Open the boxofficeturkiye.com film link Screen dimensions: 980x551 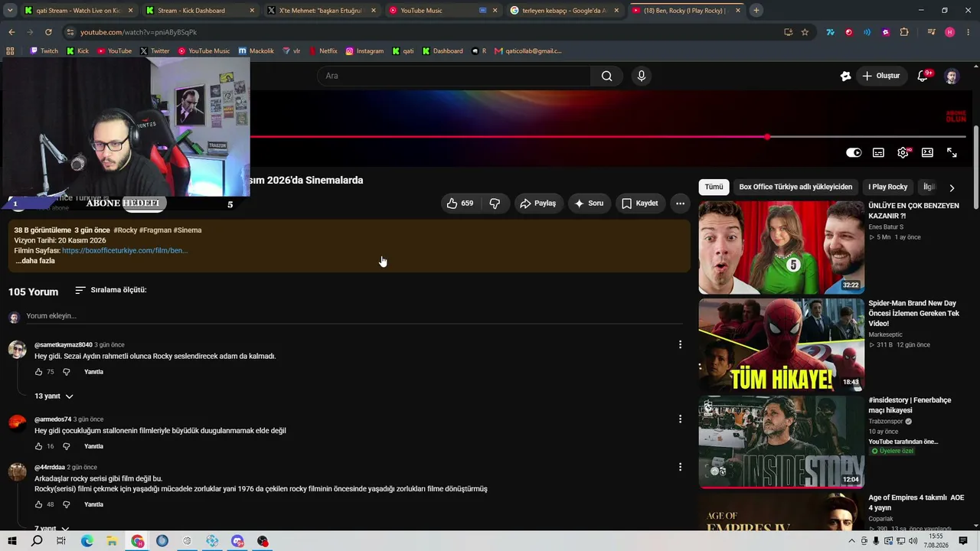tap(125, 250)
